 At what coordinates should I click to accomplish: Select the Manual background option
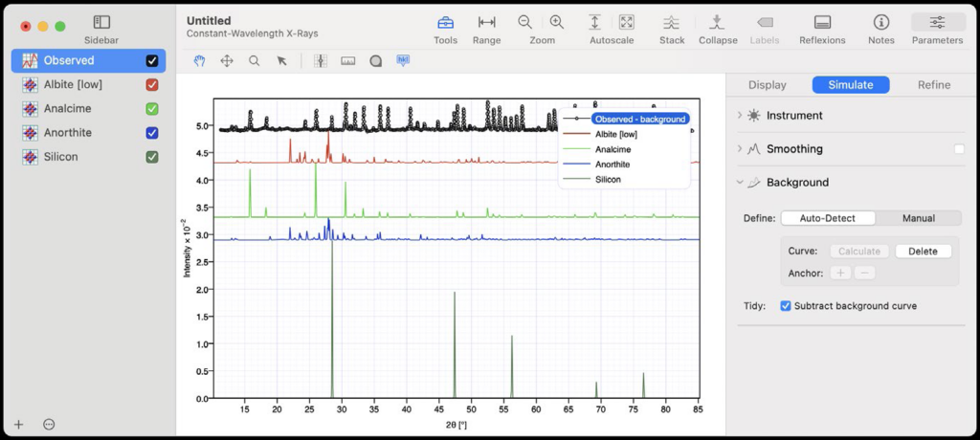point(918,218)
